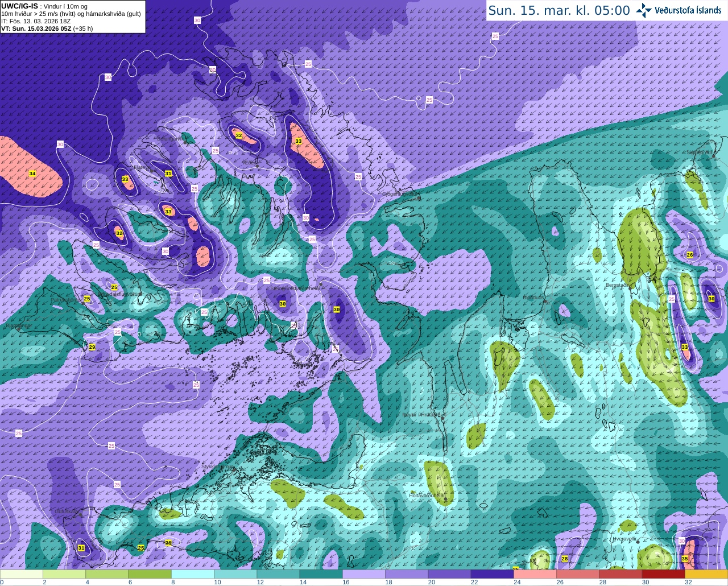Viewport: 728px width, 586px height.
Task: Click the yellow 31 gust marker beside Flateyri
Action: pyautogui.click(x=168, y=174)
